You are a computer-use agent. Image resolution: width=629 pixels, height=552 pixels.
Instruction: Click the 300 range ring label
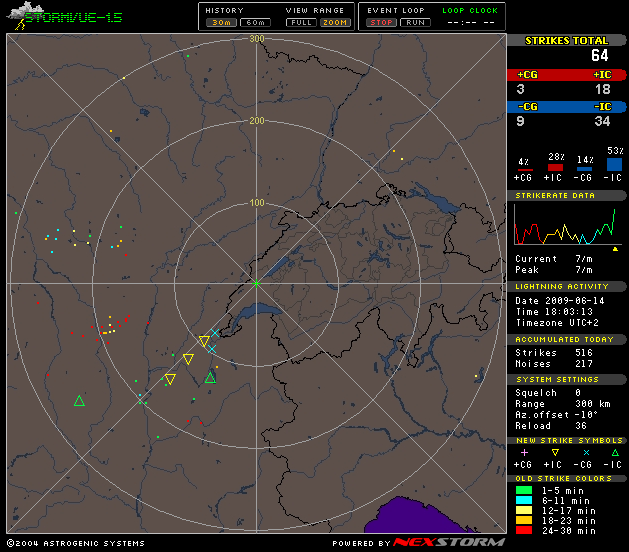point(257,39)
